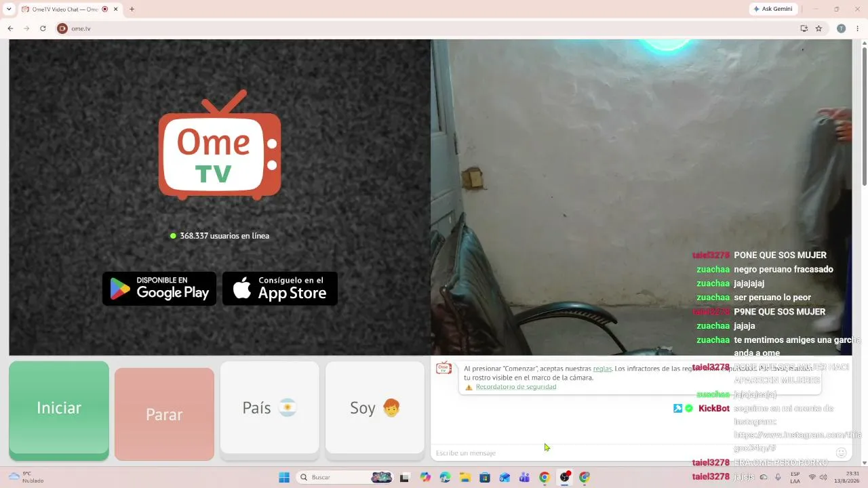Open Copilot from the taskbar
The height and width of the screenshot is (488, 868).
tap(425, 477)
